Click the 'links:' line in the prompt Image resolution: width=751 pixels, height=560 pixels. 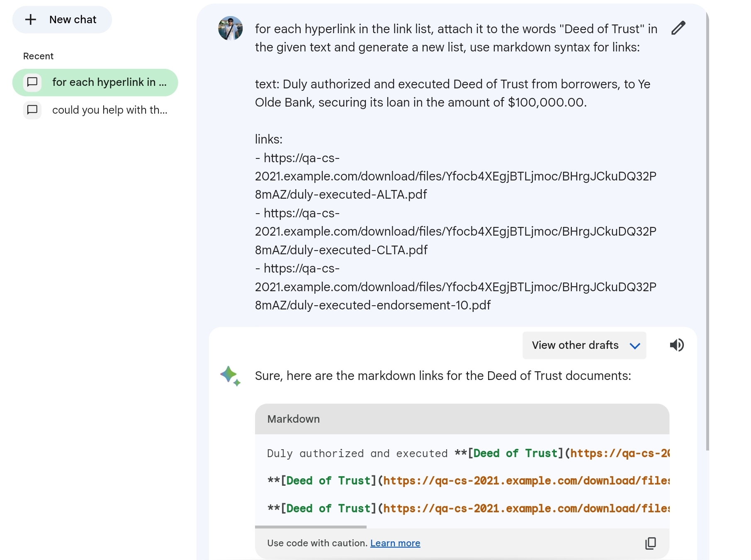tap(269, 139)
